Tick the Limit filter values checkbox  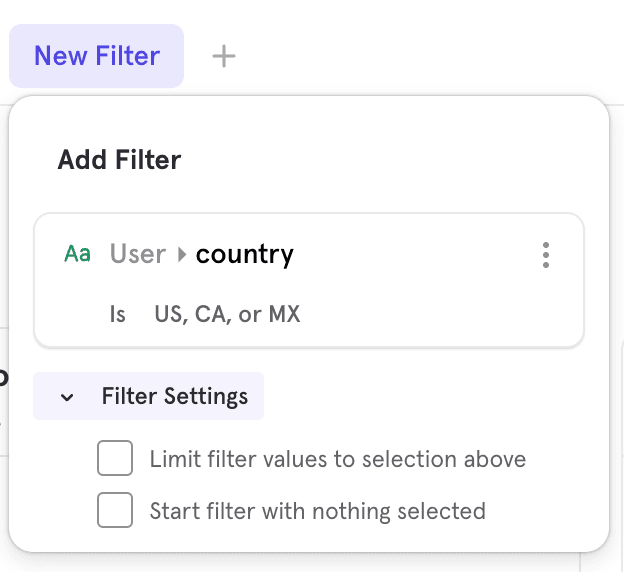115,459
